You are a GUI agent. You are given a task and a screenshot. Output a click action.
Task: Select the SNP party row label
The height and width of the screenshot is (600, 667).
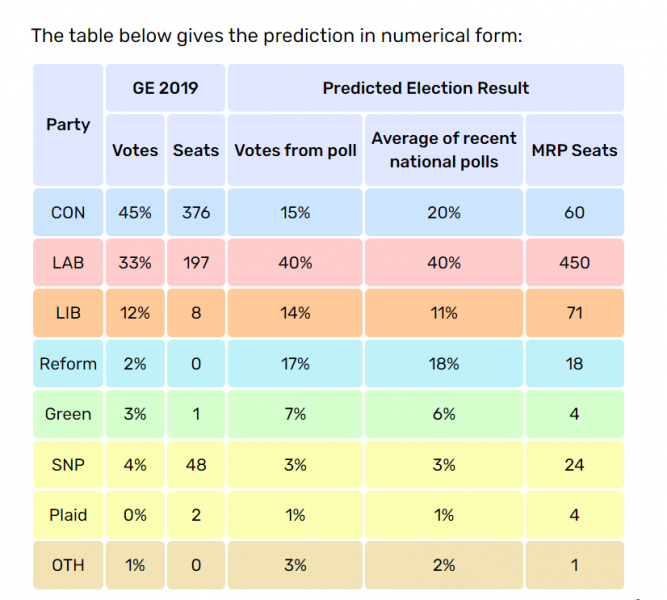(x=68, y=464)
